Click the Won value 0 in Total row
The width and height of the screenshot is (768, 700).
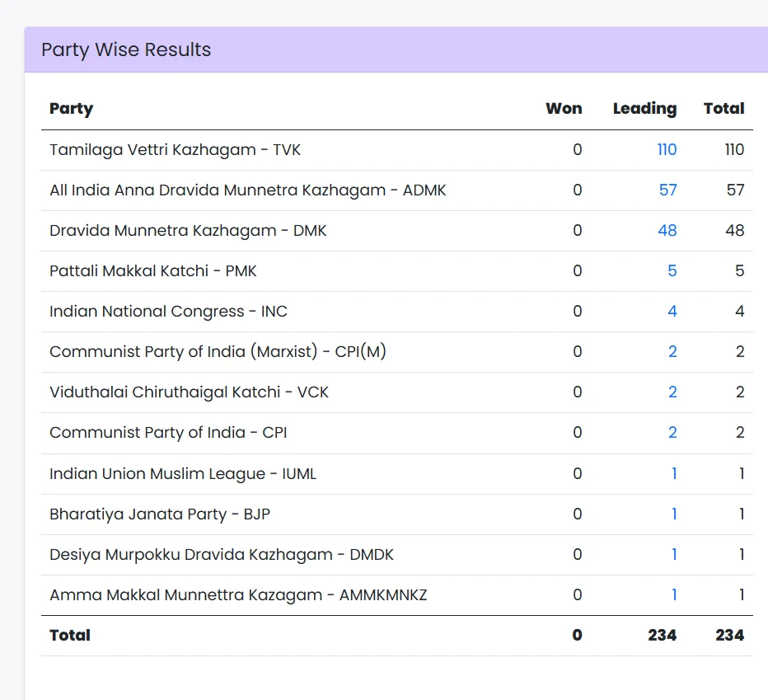click(578, 636)
